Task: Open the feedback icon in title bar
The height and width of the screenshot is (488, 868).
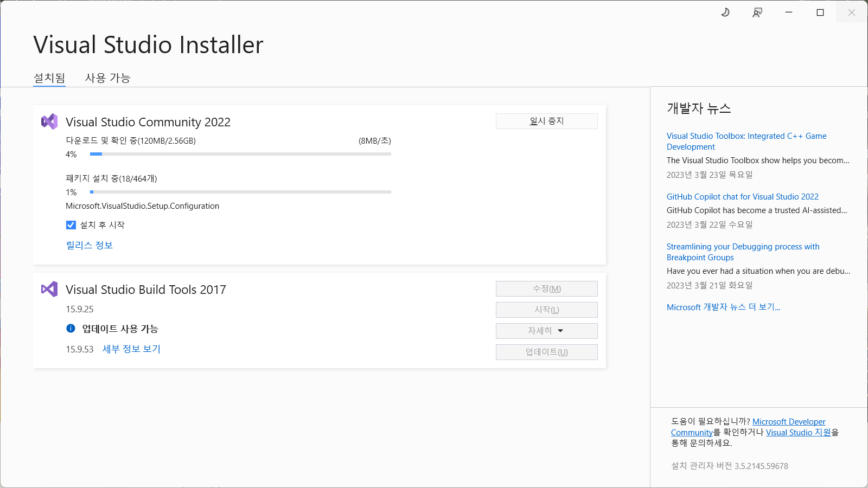Action: (757, 12)
